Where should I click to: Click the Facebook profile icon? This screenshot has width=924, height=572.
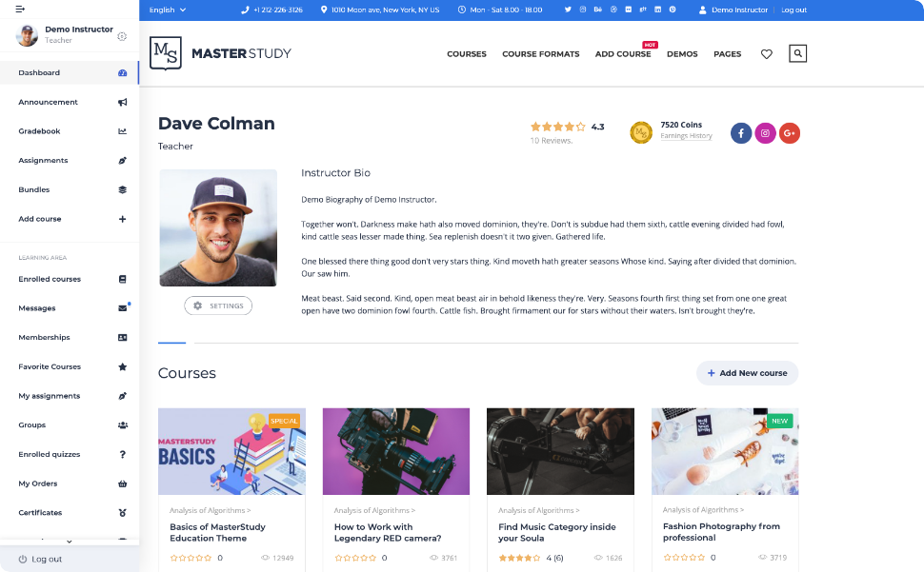[741, 133]
